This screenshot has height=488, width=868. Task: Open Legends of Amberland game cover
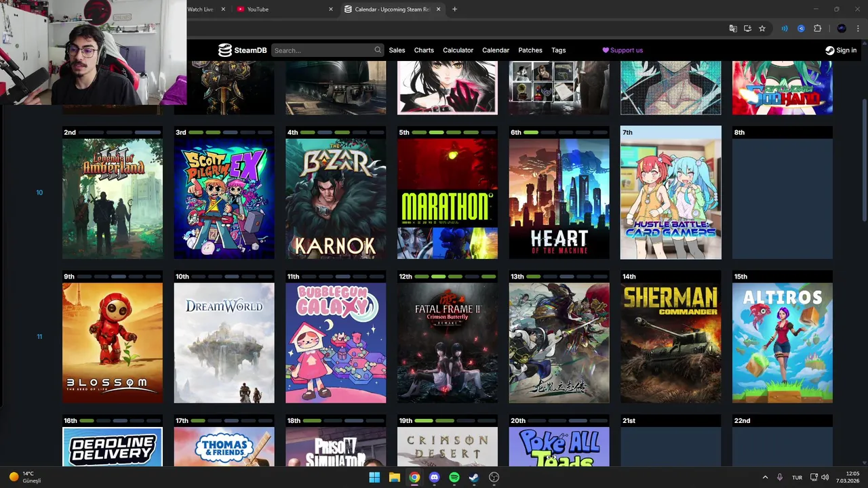113,199
